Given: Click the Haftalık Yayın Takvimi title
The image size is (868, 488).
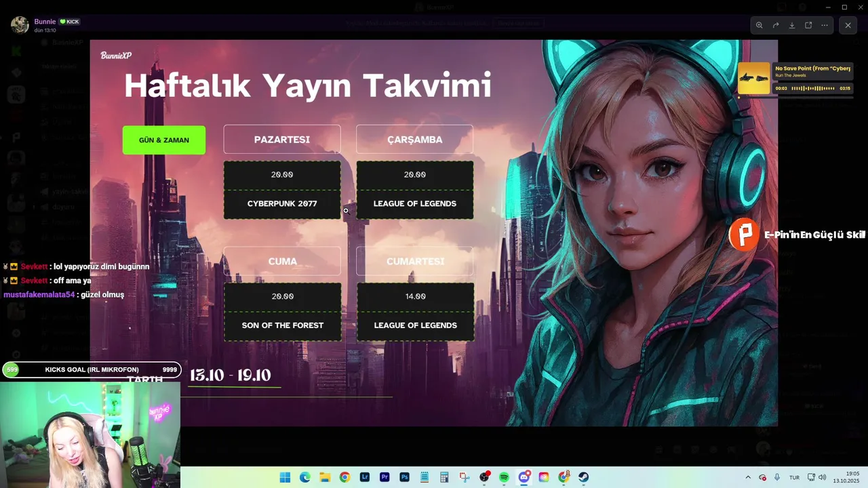Looking at the screenshot, I should tap(308, 87).
